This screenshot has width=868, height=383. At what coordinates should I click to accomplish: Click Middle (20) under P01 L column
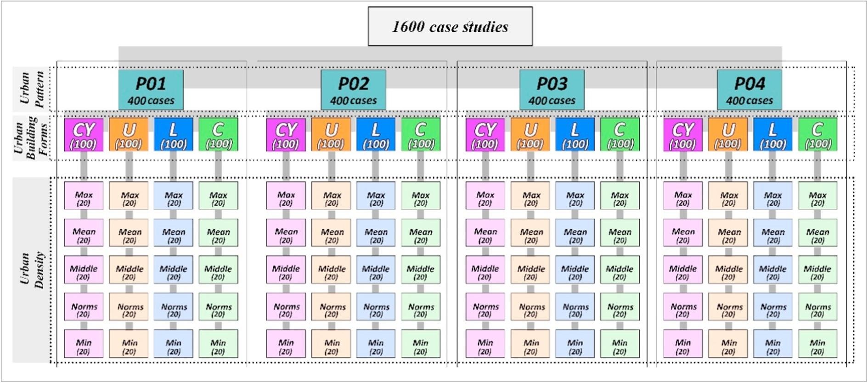pos(173,270)
